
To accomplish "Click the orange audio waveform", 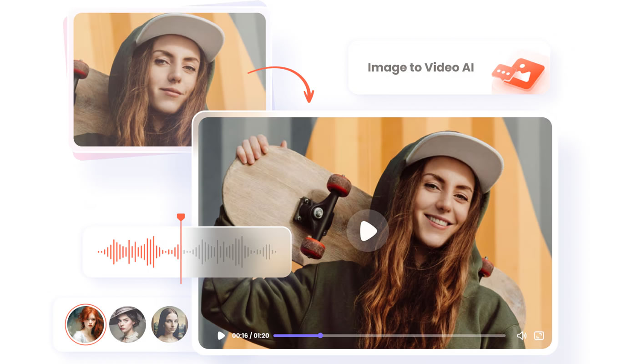I will click(x=139, y=251).
